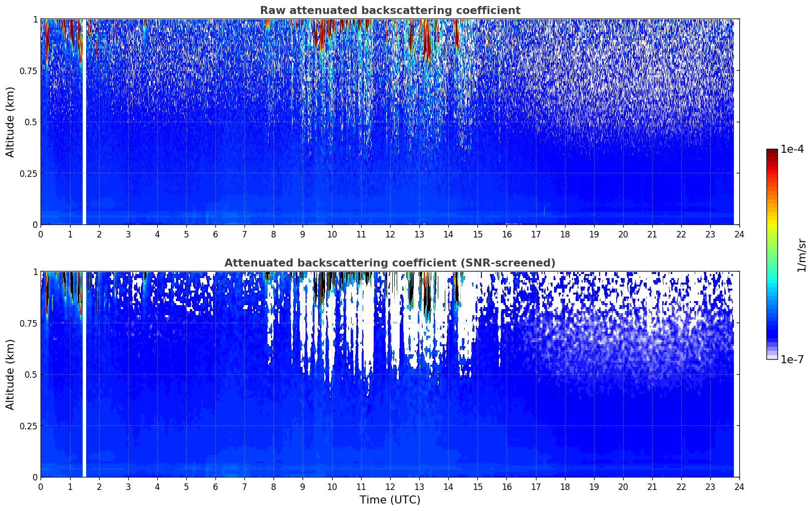812x511 pixels.
Task: Click 'Altitude (km)' label of SNR-screened plot
Action: pyautogui.click(x=11, y=375)
